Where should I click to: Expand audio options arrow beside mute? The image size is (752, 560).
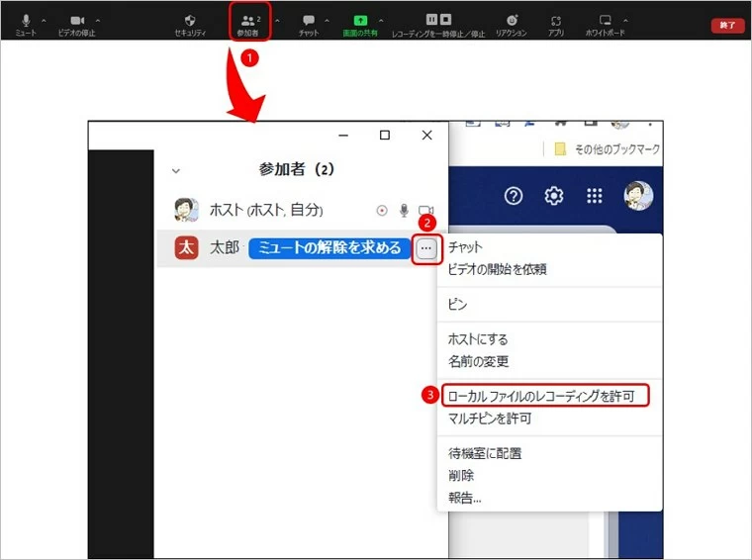coord(45,21)
